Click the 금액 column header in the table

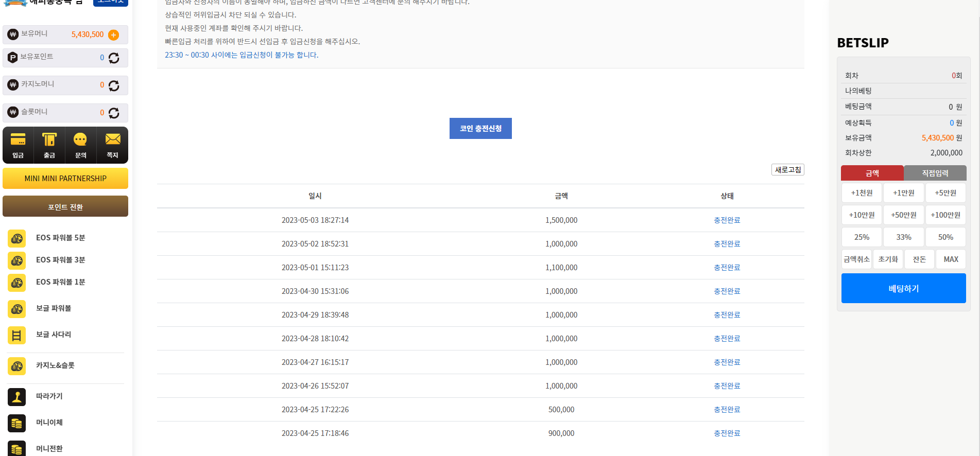(561, 196)
